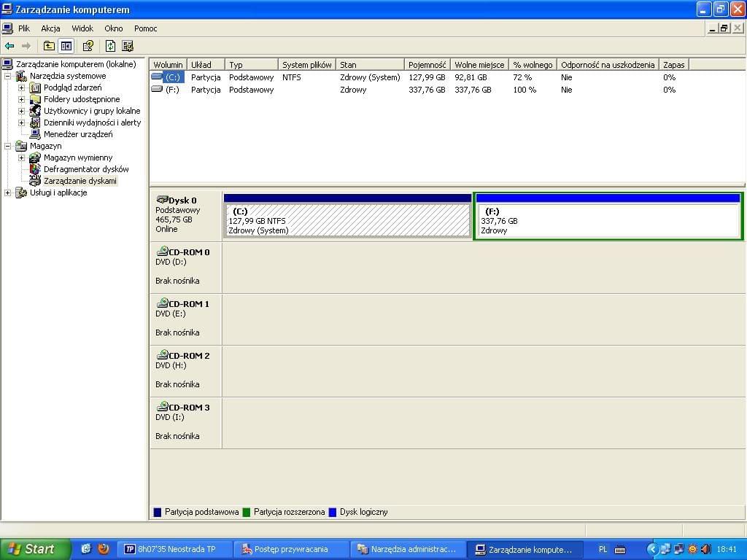747x560 pixels.
Task: Open the Akcja menu
Action: pyautogui.click(x=50, y=28)
